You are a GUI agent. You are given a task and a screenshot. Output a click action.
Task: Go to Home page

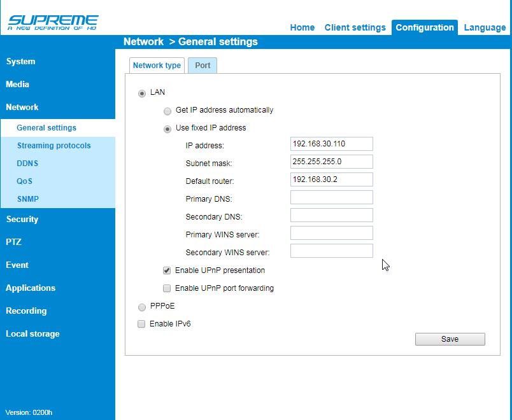[302, 27]
